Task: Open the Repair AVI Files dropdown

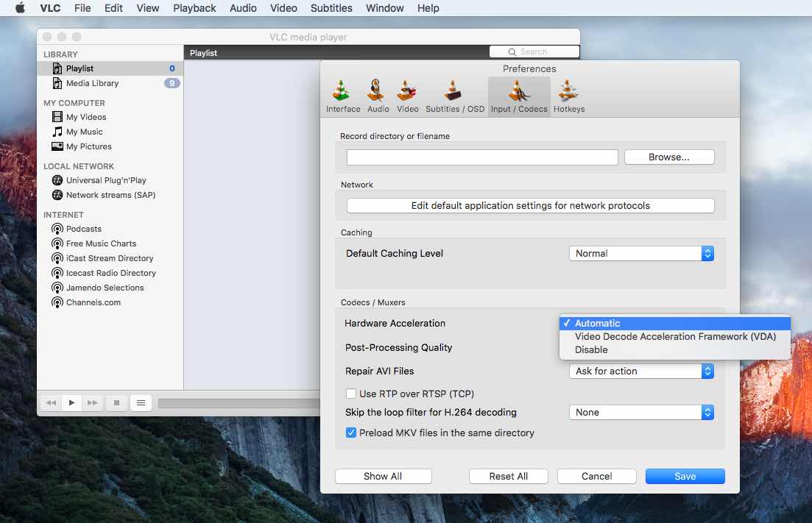Action: 640,371
